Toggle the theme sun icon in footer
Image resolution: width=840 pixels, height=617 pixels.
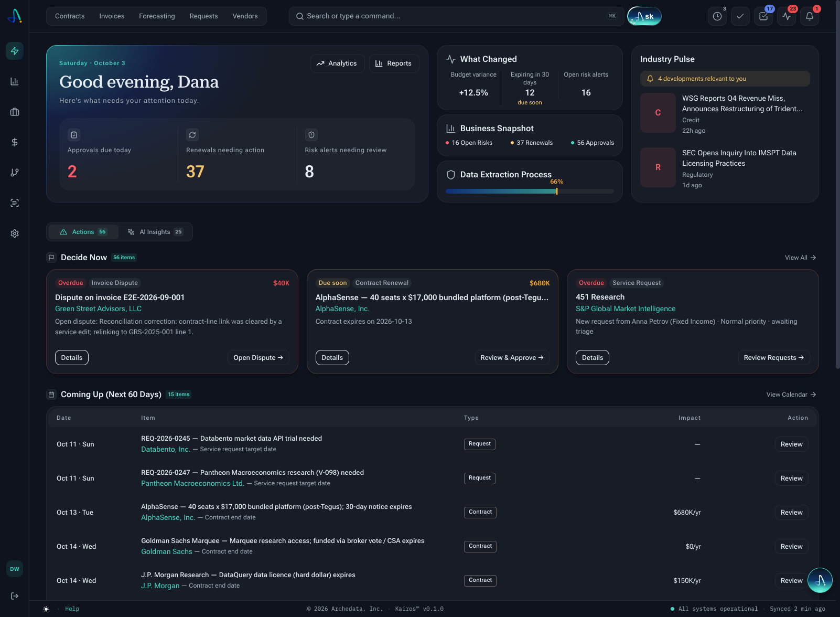point(46,609)
